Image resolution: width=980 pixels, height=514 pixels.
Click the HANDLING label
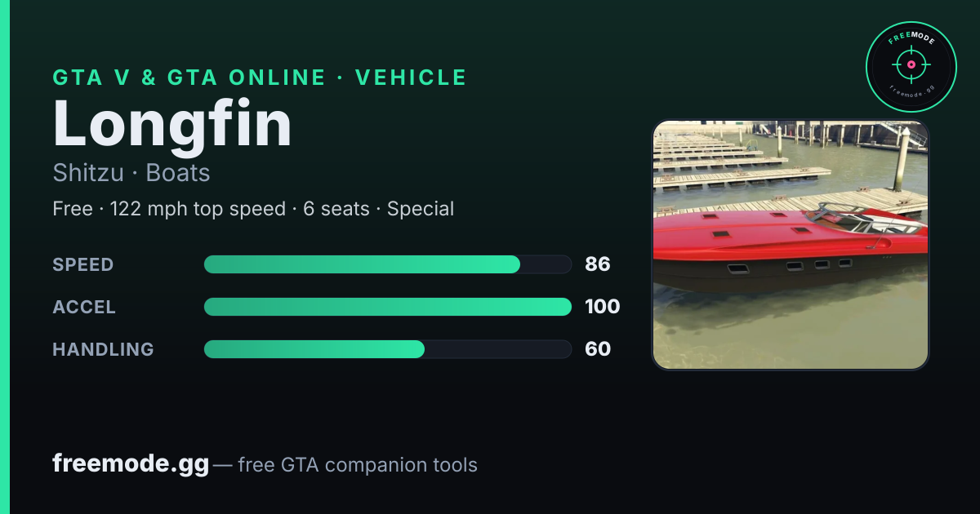[x=103, y=349]
